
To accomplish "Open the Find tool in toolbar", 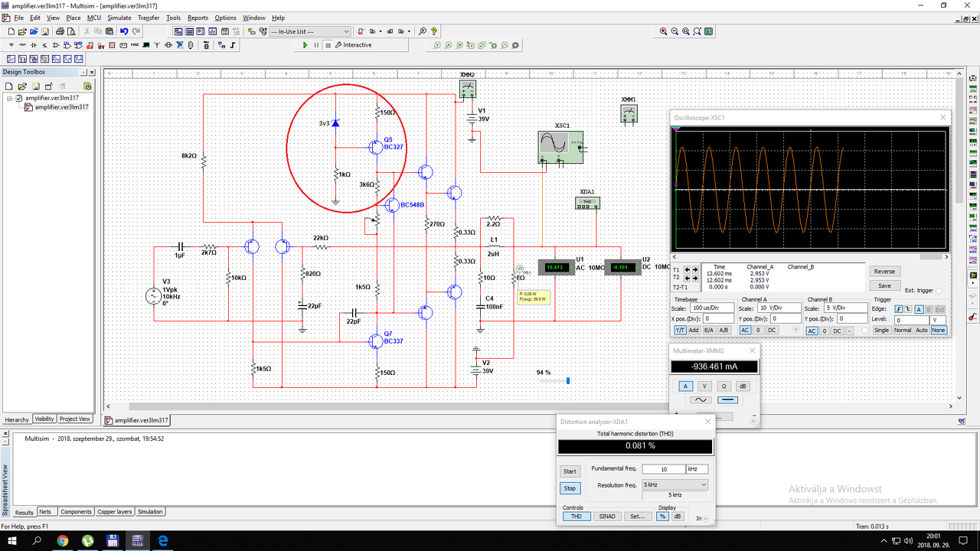I will coord(422,31).
